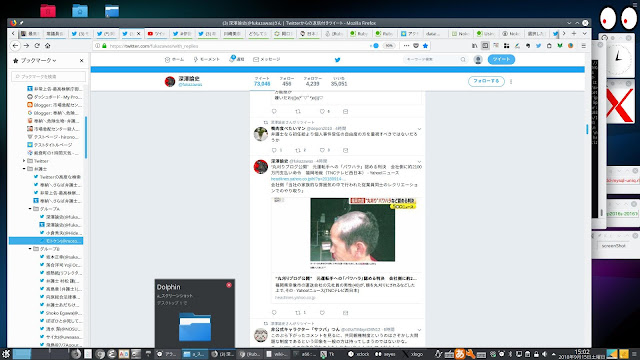The width and height of the screenshot is (640, 360).
Task: Switch to the xlogo taskbar entry
Action: coord(413,354)
